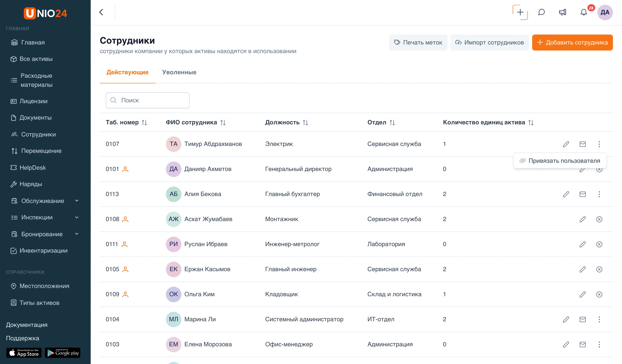This screenshot has height=364, width=622.
Task: Open the App Store download badge
Action: (x=24, y=353)
